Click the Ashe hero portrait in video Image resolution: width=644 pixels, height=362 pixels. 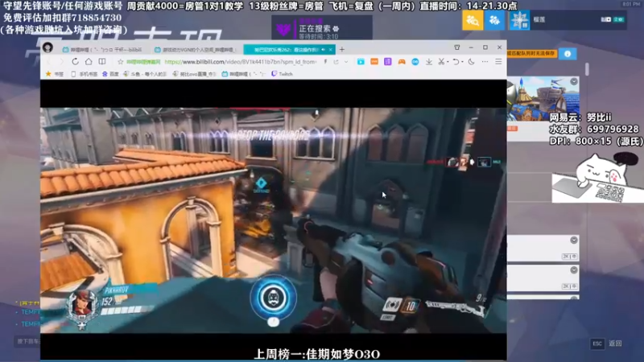coord(82,306)
